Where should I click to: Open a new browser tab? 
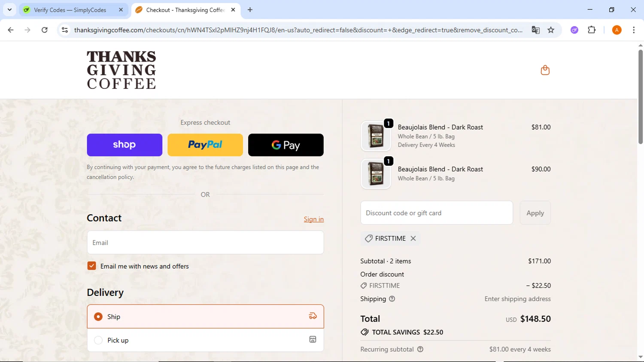coord(250,9)
